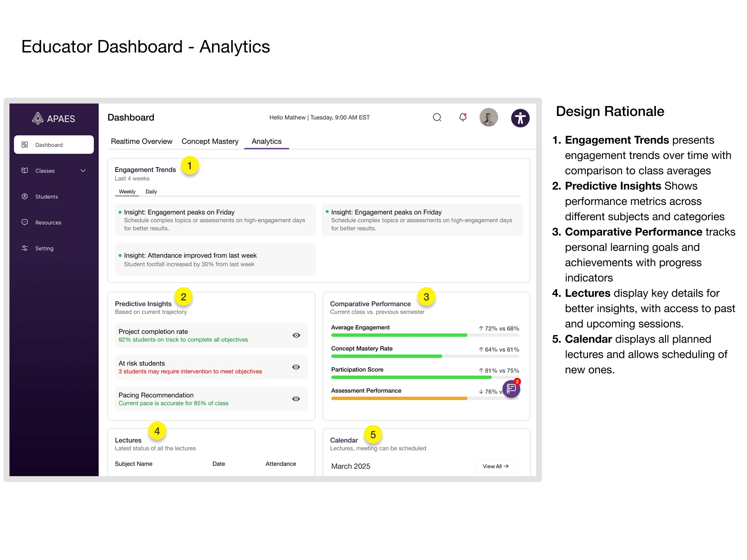Toggle eye icon for At risk students
Image resolution: width=747 pixels, height=560 pixels.
tap(296, 367)
